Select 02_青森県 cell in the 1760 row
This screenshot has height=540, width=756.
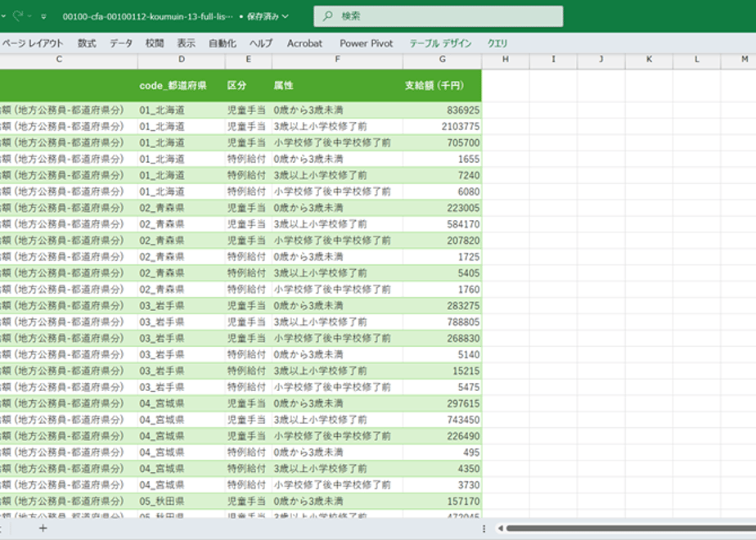[x=182, y=290]
